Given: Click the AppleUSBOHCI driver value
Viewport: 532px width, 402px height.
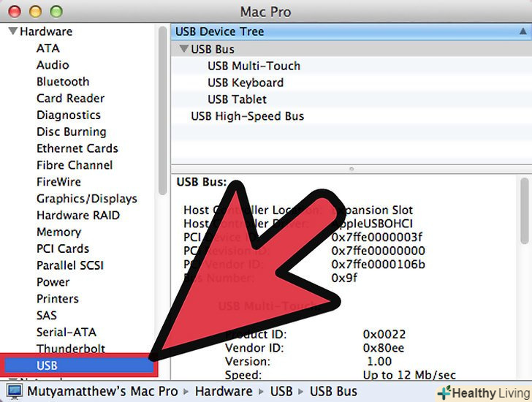Looking at the screenshot, I should click(x=372, y=224).
